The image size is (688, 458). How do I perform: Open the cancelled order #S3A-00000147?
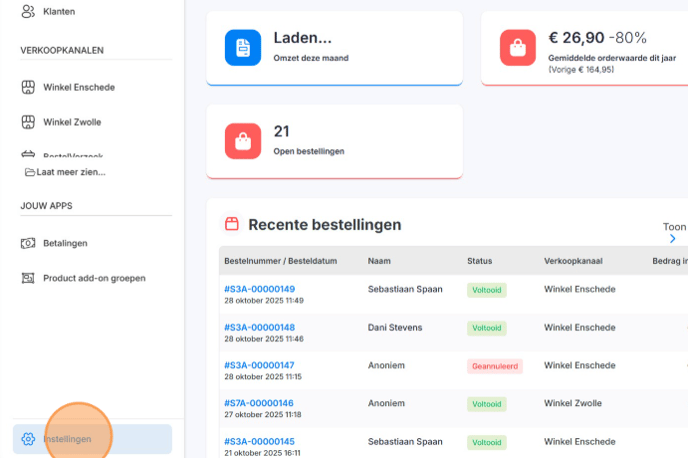[259, 365]
